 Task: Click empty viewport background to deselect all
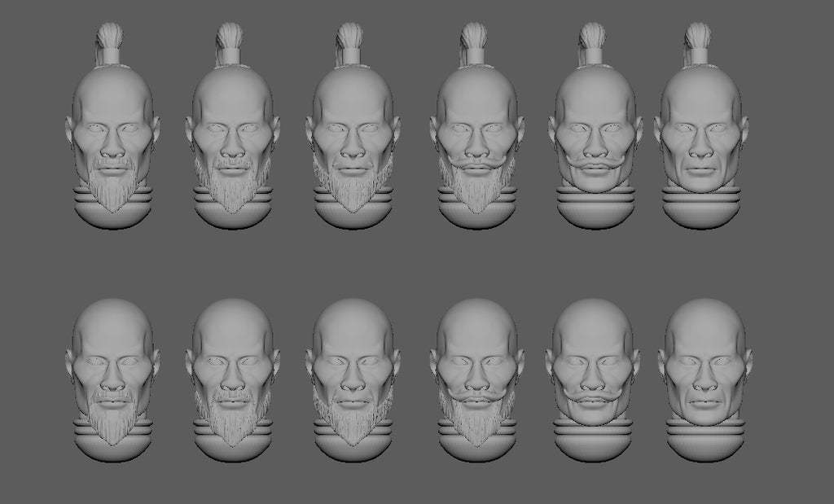click(407, 265)
